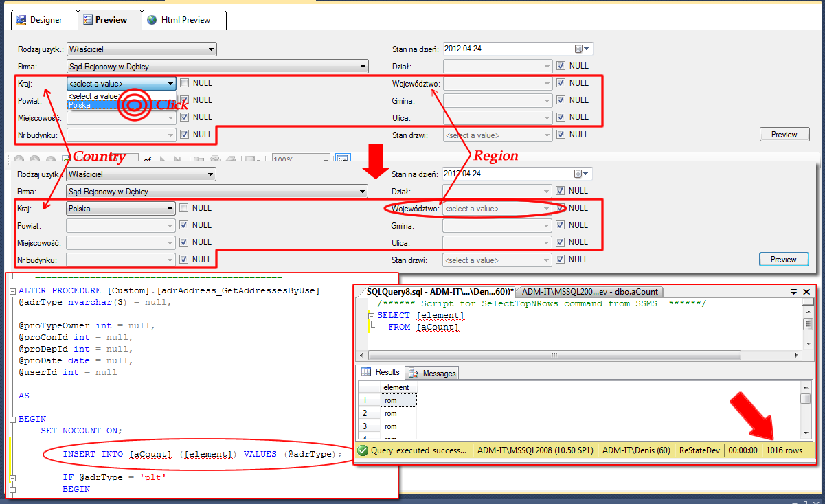Screen dimensions: 825x504
Task: Uncheck Kraj NULL in panel with open Kraj list
Action: [184, 83]
